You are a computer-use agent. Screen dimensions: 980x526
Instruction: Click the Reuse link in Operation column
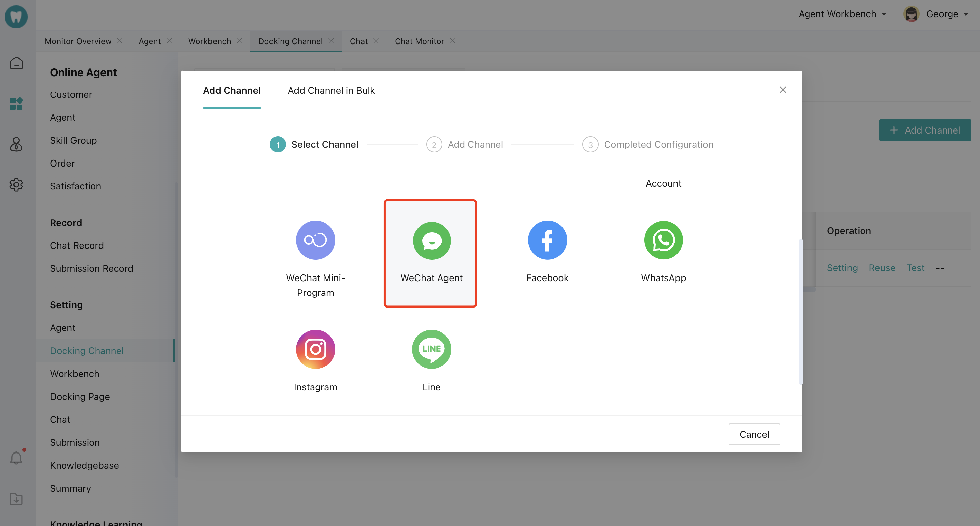pyautogui.click(x=882, y=268)
